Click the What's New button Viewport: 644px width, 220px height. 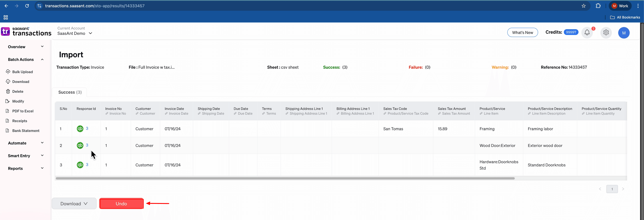[x=522, y=33]
